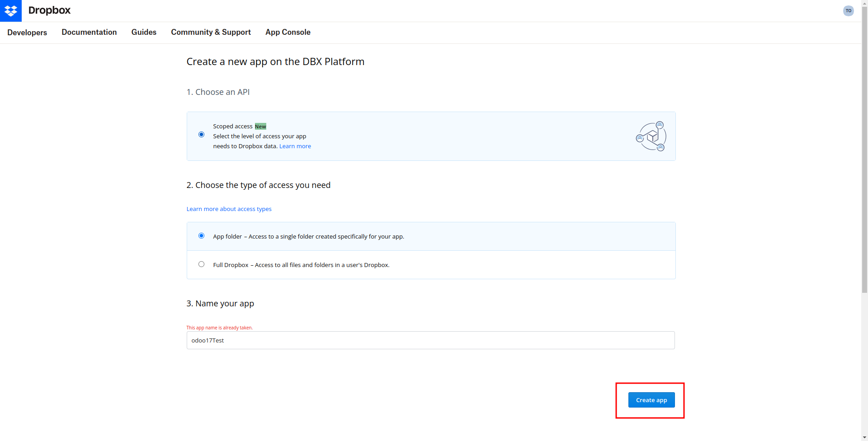868x441 pixels.
Task: Open Community & Support in navigation
Action: [211, 32]
